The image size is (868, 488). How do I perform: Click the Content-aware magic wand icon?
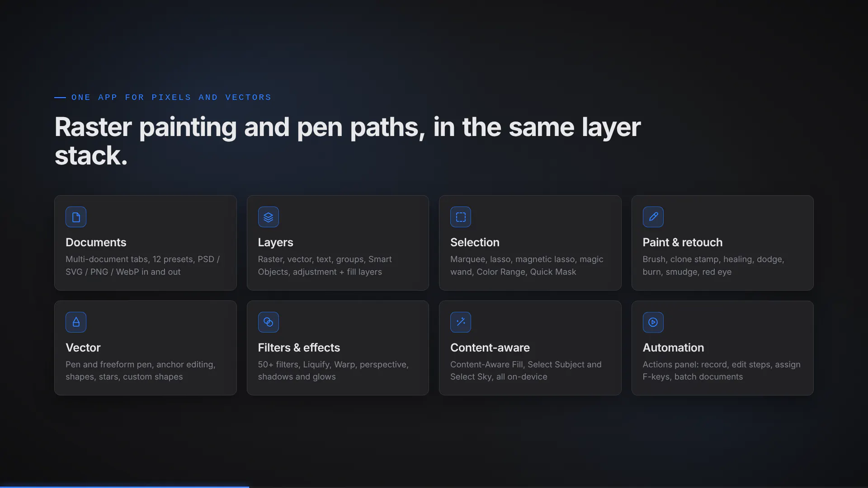coord(461,322)
